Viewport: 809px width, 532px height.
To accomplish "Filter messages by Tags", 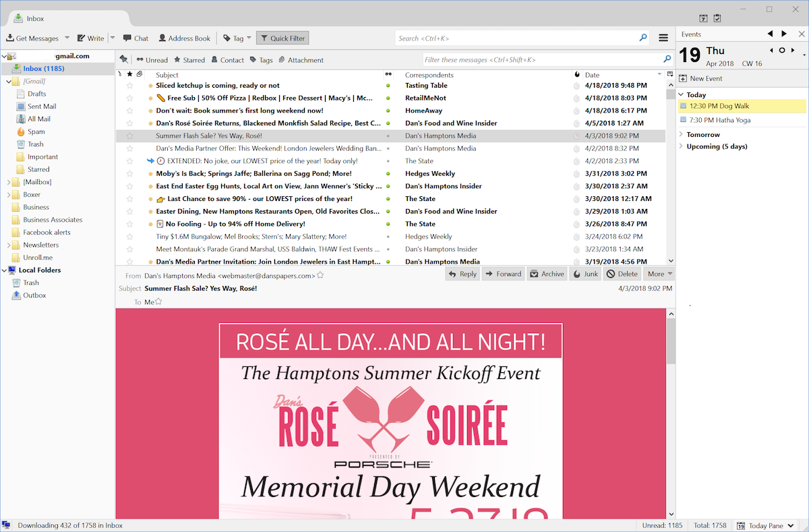I will [261, 60].
